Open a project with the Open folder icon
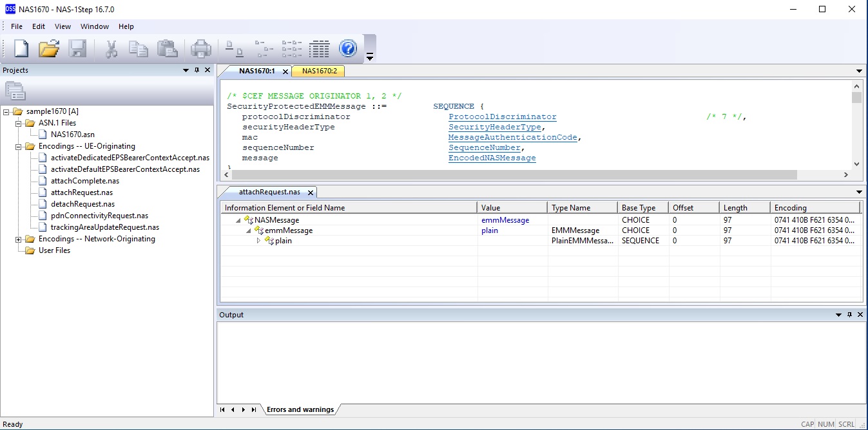The image size is (868, 430). click(50, 48)
